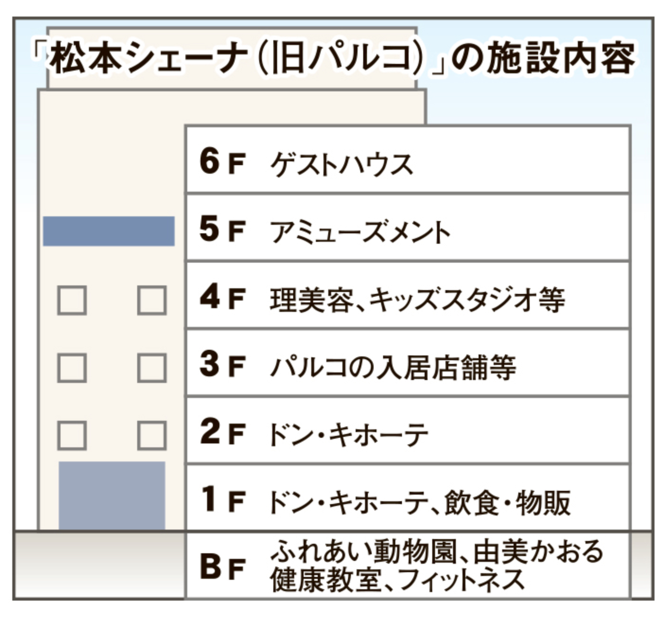Screen dimensions: 672x620
Task: Click the ドン・キホーテ、飲食・物販 text
Action: pos(419,502)
